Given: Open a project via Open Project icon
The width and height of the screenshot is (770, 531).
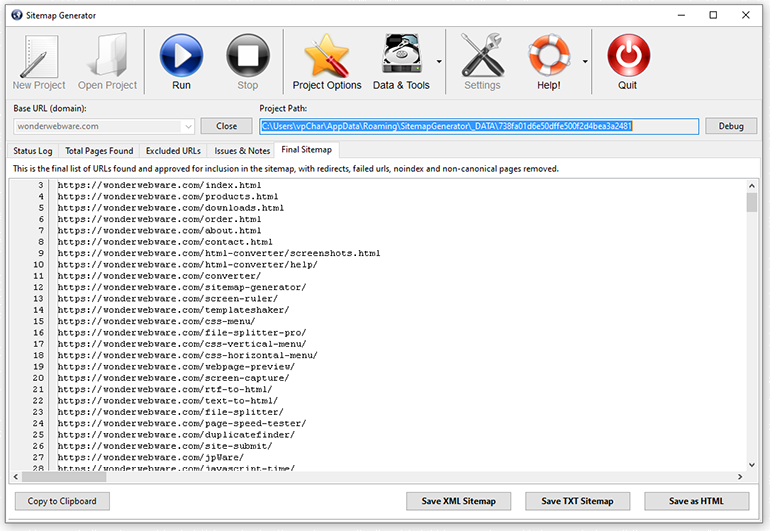Looking at the screenshot, I should (x=108, y=55).
